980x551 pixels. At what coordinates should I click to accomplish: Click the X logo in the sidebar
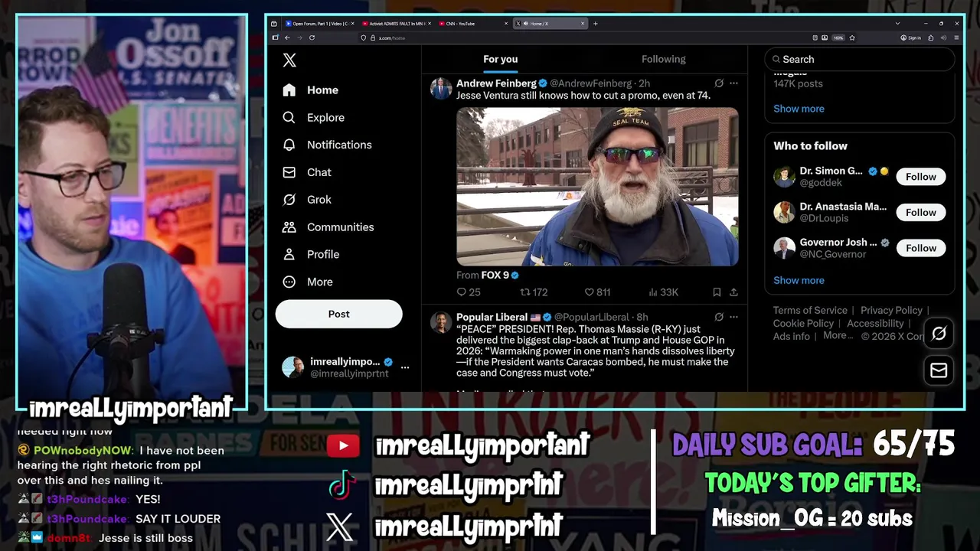coord(289,60)
